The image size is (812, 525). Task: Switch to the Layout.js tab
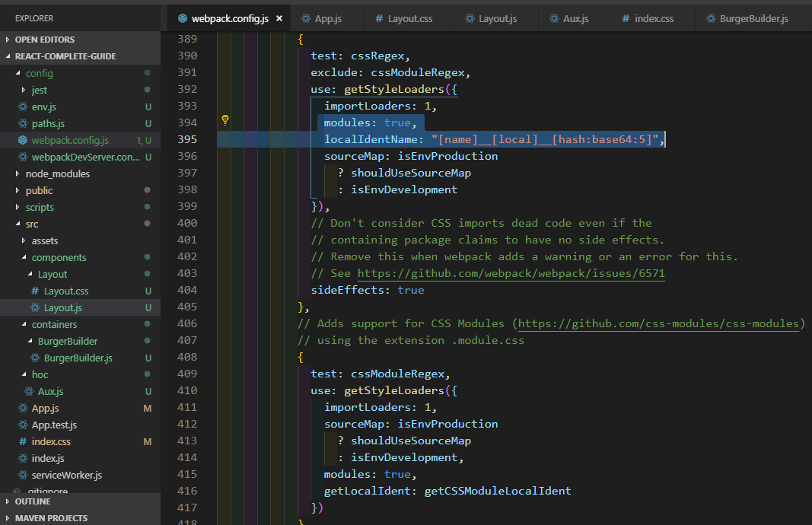(x=495, y=18)
